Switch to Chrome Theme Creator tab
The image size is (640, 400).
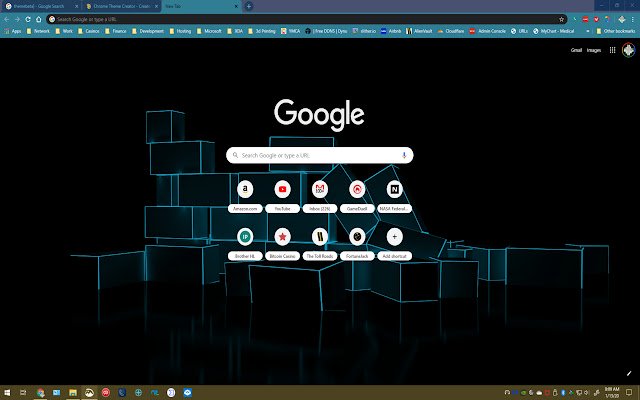tap(122, 6)
